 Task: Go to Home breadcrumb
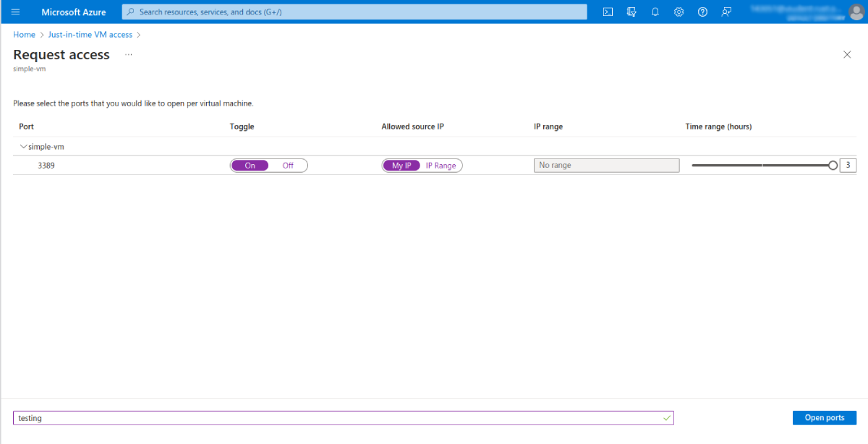[x=24, y=35]
